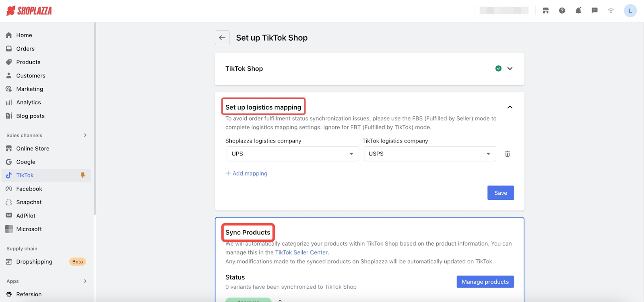Open TikTok Seller Center link
The width and height of the screenshot is (644, 302).
tap(301, 252)
